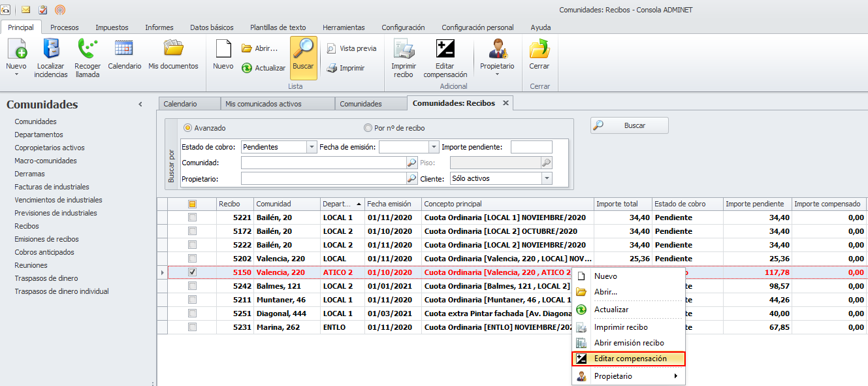Toggle the select-all checkbox in grid header
The height and width of the screenshot is (386, 868).
point(192,204)
